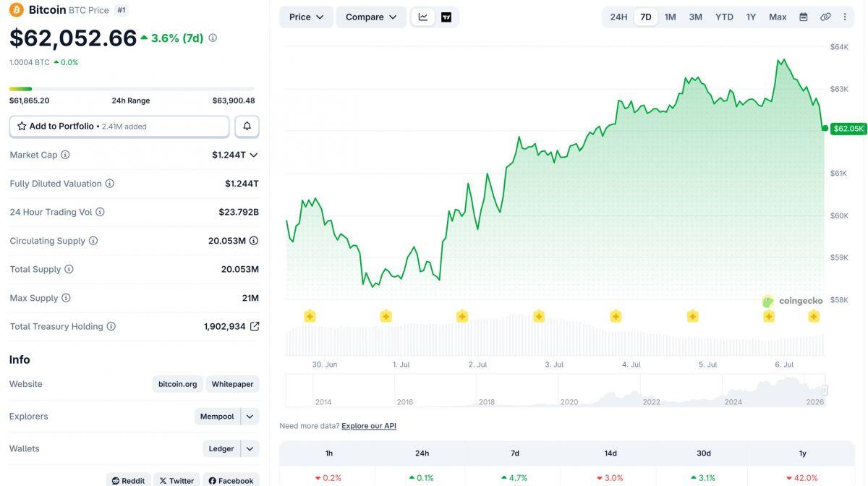Expand the Mempool explorers dropdown arrow
The width and height of the screenshot is (868, 486).
250,417
